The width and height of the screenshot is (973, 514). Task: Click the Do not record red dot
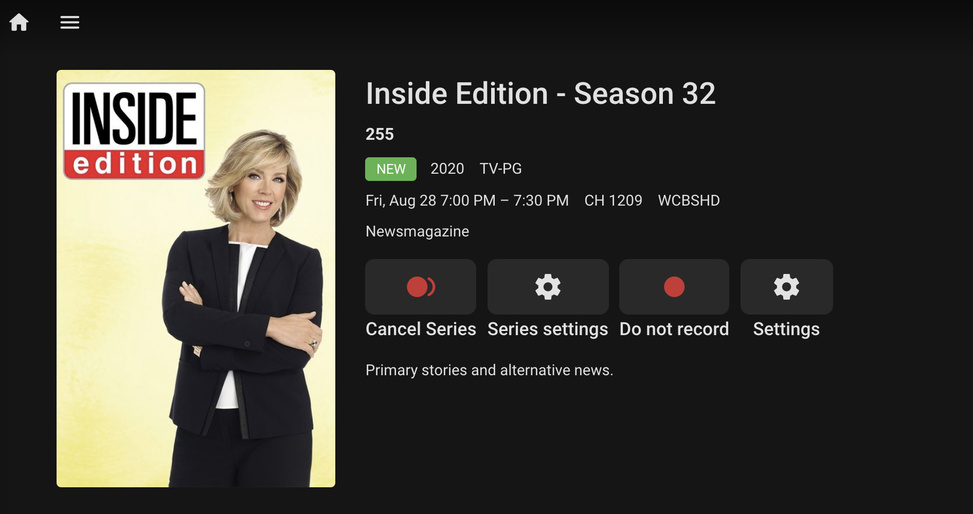click(x=674, y=287)
